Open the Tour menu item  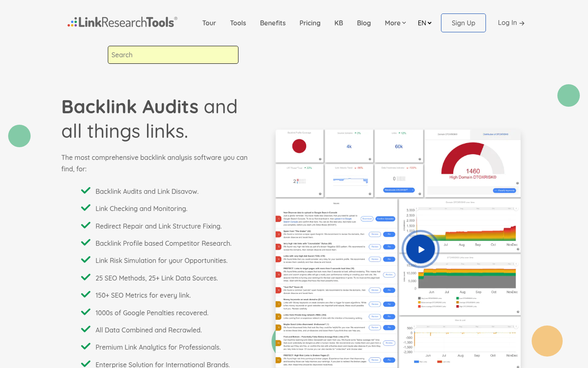(x=209, y=23)
